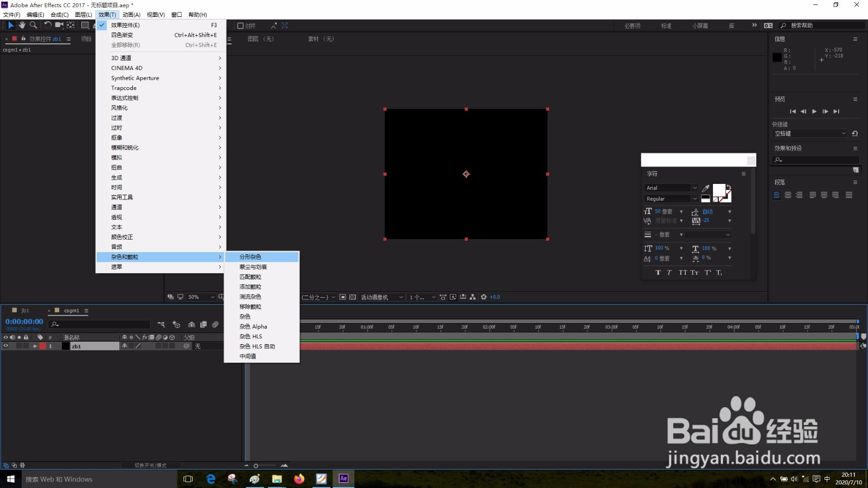Toggle Frame Blending for timeline
This screenshot has width=868, height=488.
click(203, 324)
